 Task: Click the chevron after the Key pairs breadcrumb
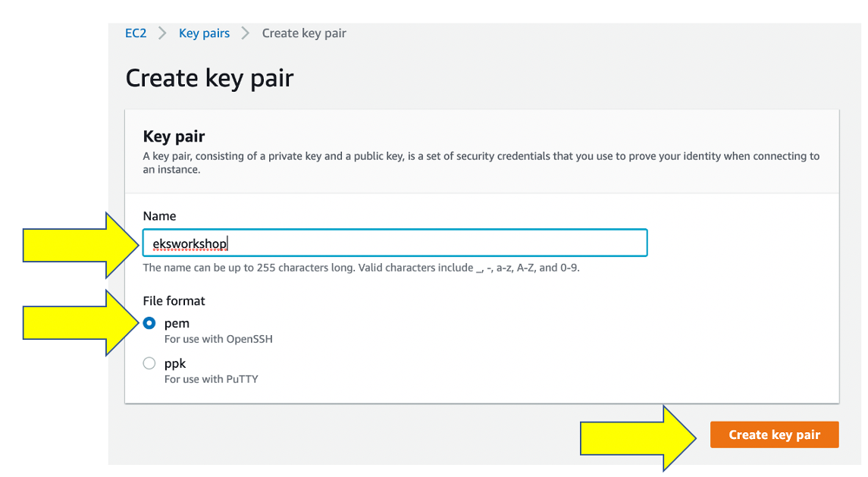[x=245, y=33]
